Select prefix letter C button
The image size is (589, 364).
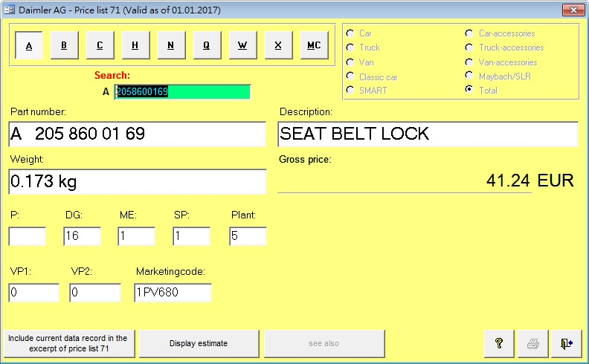(x=100, y=45)
